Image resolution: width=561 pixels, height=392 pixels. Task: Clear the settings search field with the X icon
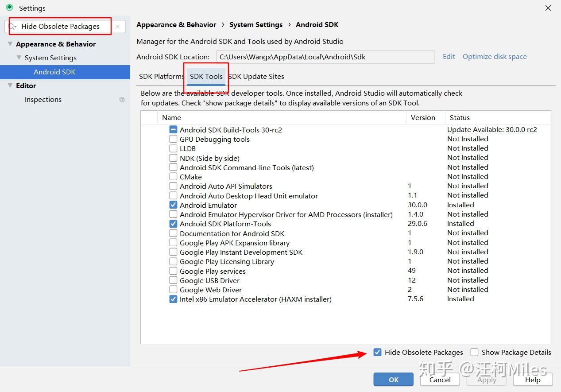pyautogui.click(x=117, y=27)
